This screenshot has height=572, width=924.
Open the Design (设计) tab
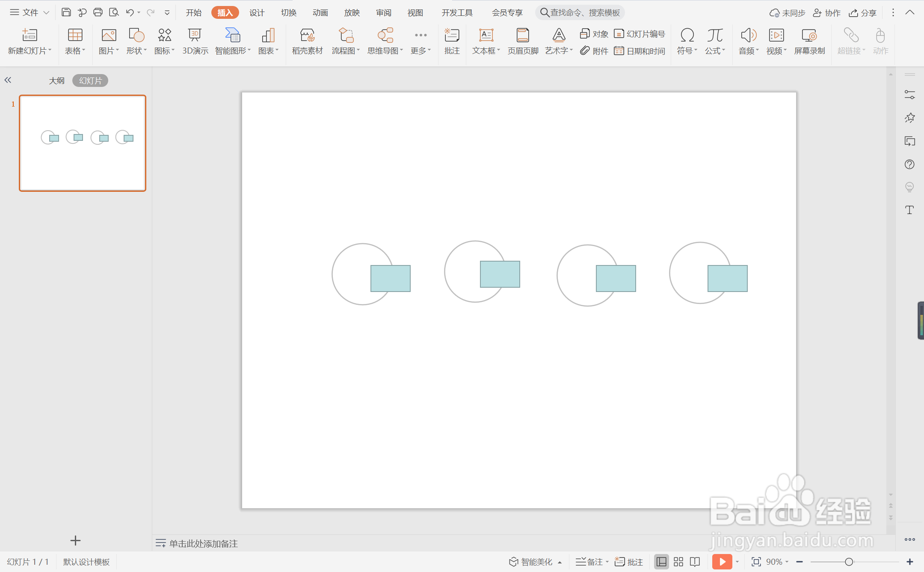(x=257, y=12)
